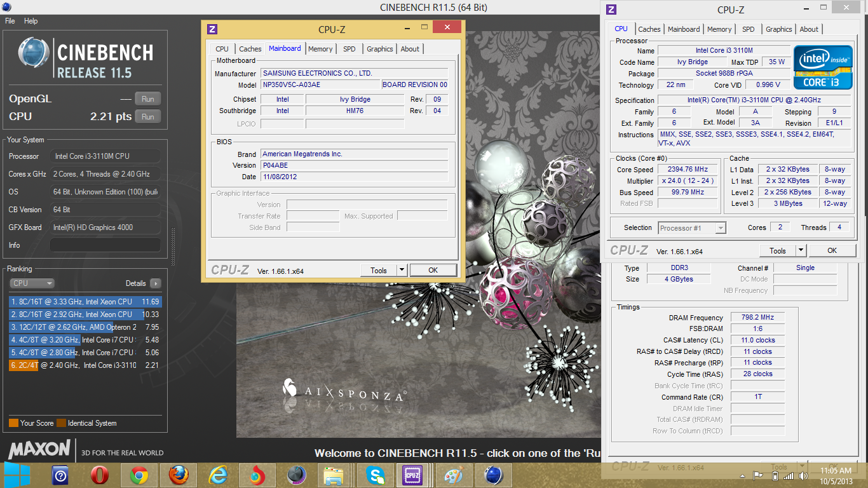Click the purple Z icon of the Mainboard CPU-Z window
This screenshot has width=868, height=488.
tap(213, 29)
